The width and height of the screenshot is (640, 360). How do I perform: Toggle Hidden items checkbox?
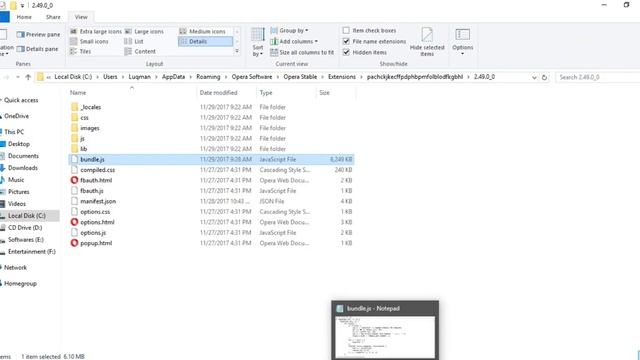click(347, 52)
